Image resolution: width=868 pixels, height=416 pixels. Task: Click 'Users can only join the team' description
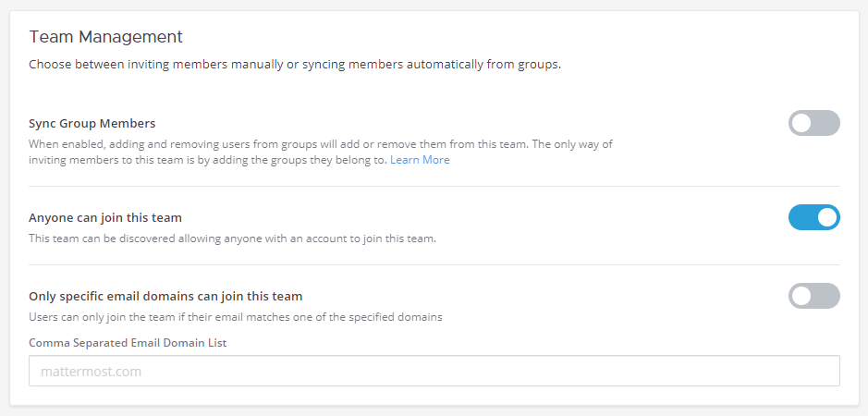[x=236, y=317]
